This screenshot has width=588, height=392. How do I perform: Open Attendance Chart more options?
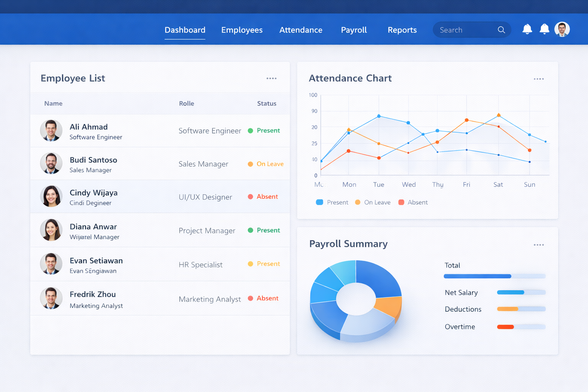pyautogui.click(x=539, y=79)
